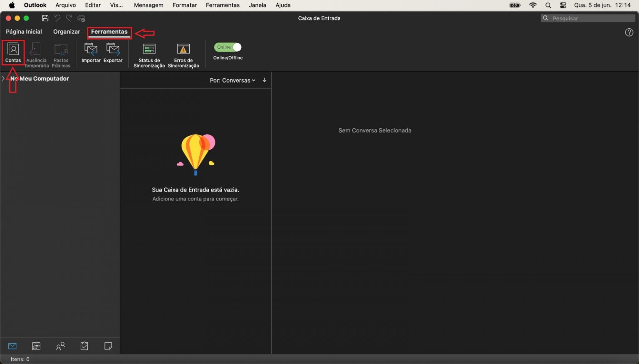Image resolution: width=639 pixels, height=364 pixels.
Task: Open the Por: Conversas sorting dropdown
Action: [232, 80]
